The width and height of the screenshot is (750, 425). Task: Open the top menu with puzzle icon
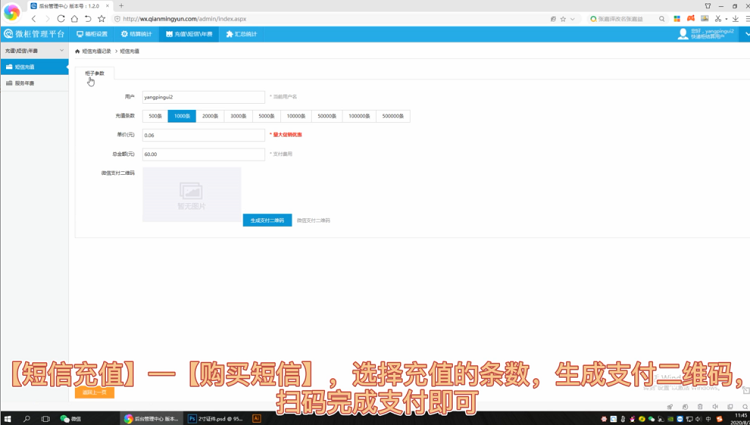pos(242,34)
